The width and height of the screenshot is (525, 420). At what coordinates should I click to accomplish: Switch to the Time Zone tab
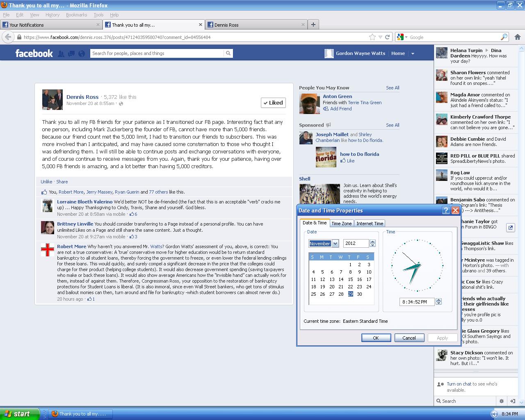coord(341,224)
